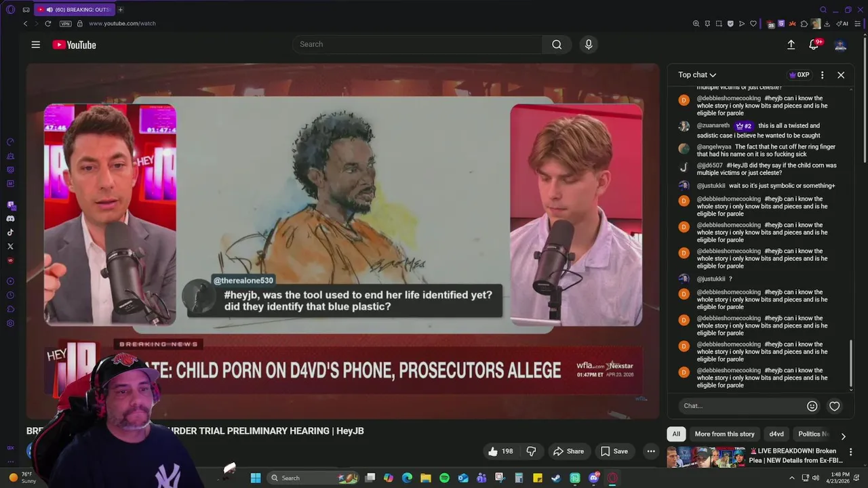This screenshot has height=488, width=868.
Task: Open GX Control speedometer in sidebar
Action: [x=10, y=142]
